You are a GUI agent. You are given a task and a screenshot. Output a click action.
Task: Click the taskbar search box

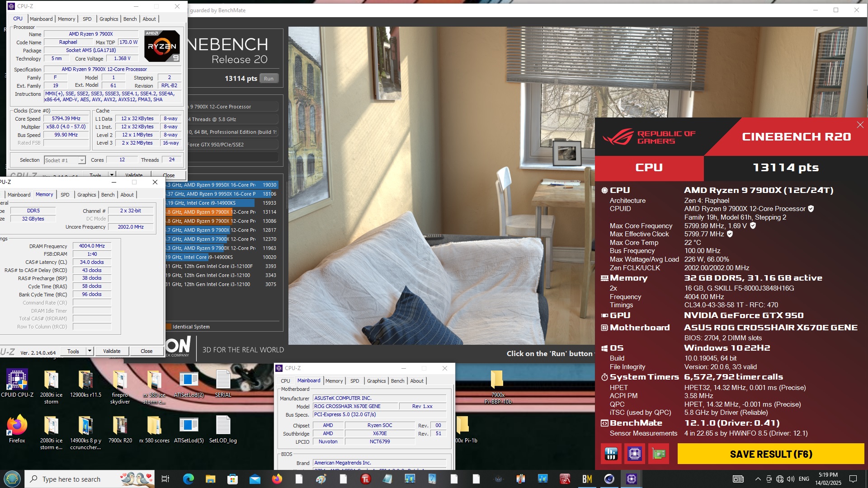coord(89,479)
